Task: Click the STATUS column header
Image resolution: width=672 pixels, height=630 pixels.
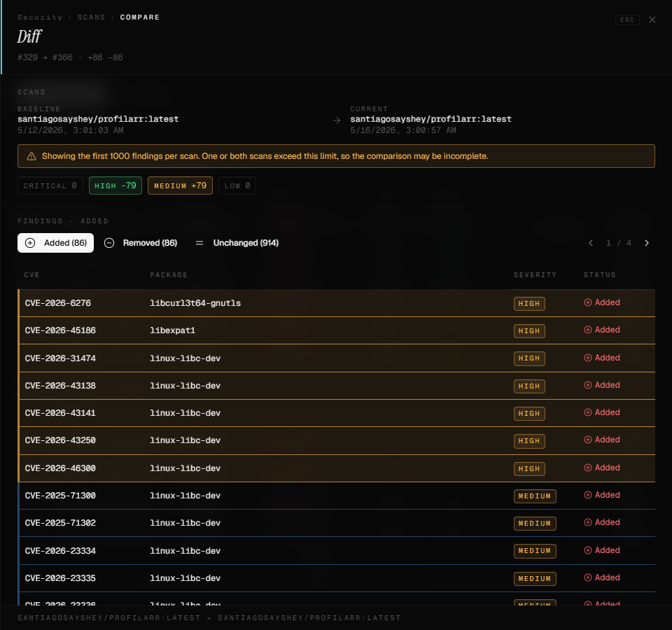Action: click(600, 275)
